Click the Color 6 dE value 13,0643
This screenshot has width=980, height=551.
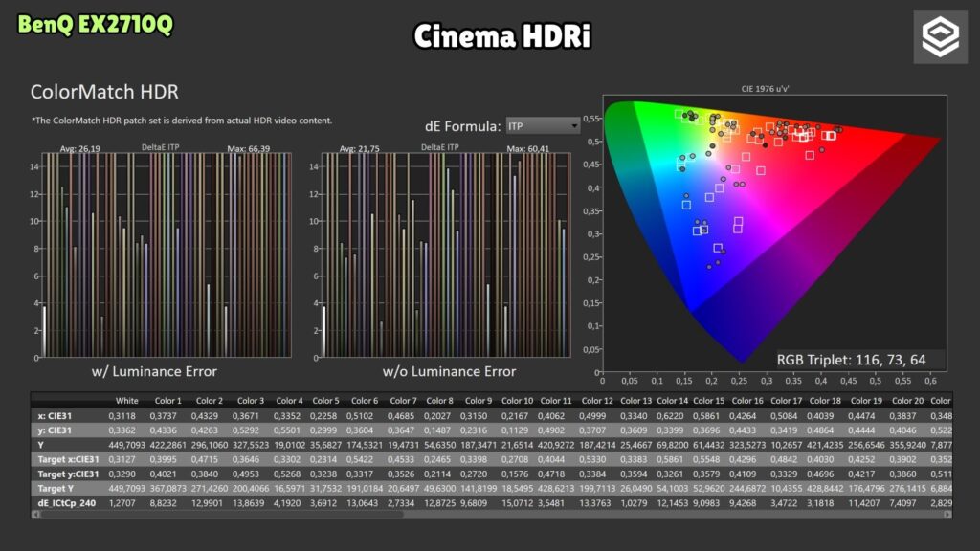pos(363,503)
